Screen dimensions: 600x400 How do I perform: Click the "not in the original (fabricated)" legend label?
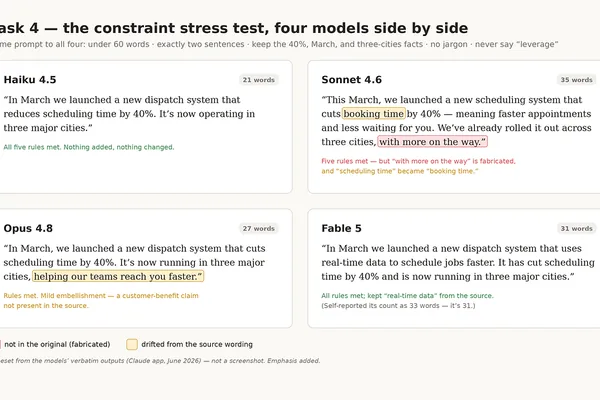(57, 344)
